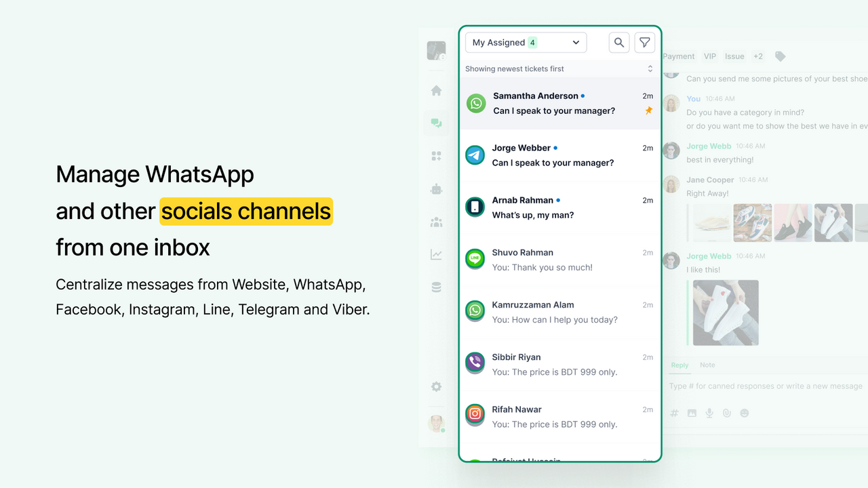Click the Viber icon beside Sibbir Riyan
Image resolution: width=868 pixels, height=488 pixels.
(x=475, y=364)
